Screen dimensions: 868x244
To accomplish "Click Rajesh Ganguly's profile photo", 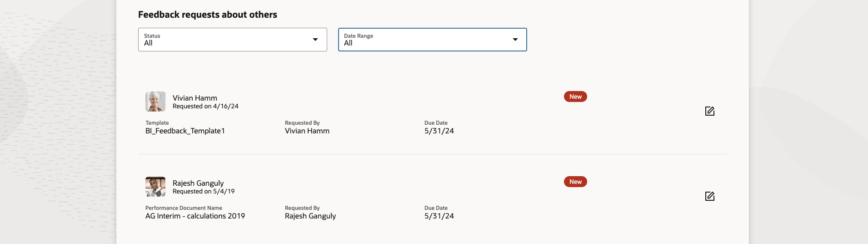I will click(155, 187).
